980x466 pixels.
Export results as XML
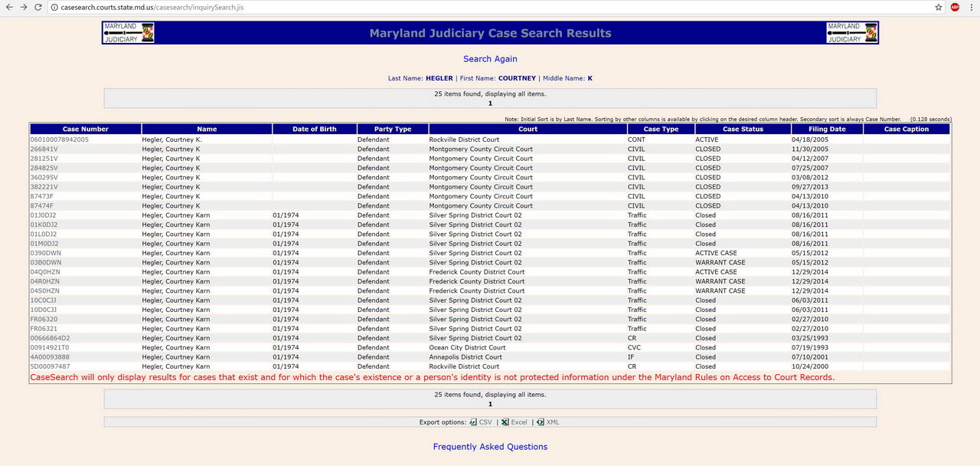[548, 422]
